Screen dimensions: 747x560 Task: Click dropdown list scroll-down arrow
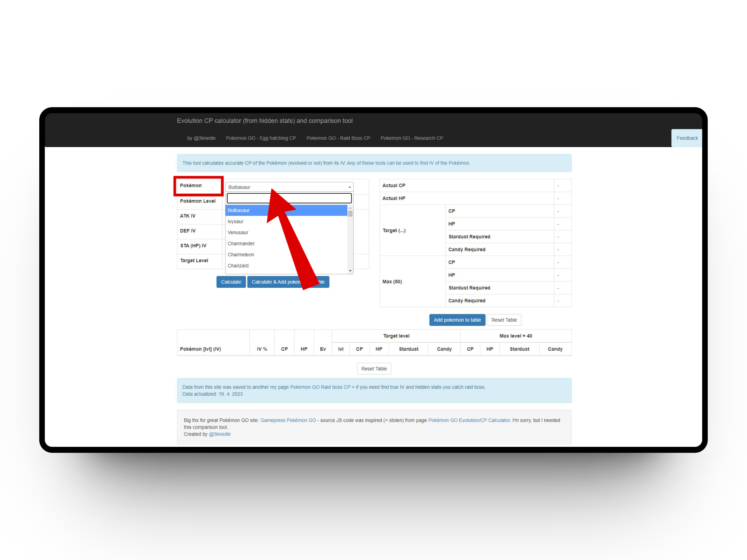(x=350, y=271)
